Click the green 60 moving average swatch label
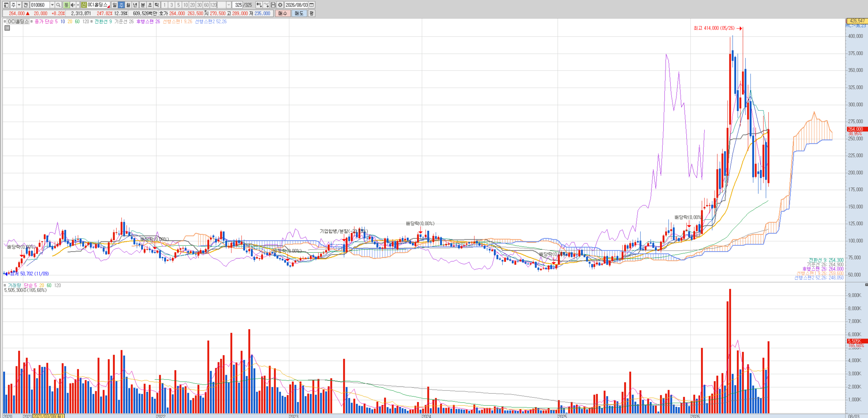868x418 pixels. [x=77, y=21]
